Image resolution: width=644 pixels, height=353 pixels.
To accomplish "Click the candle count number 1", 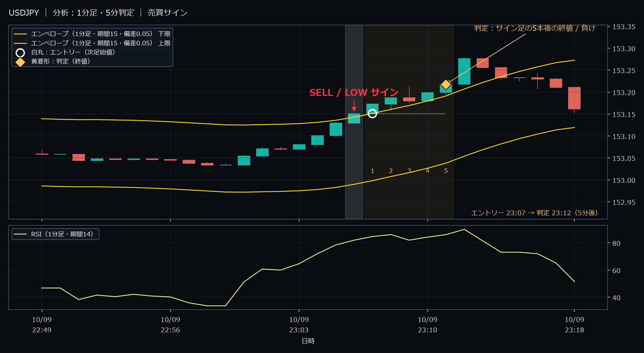I will [372, 171].
